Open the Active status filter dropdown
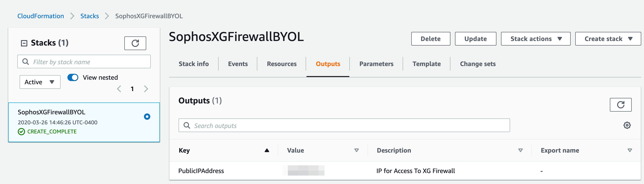Viewport: 644px width, 184px height. click(40, 82)
